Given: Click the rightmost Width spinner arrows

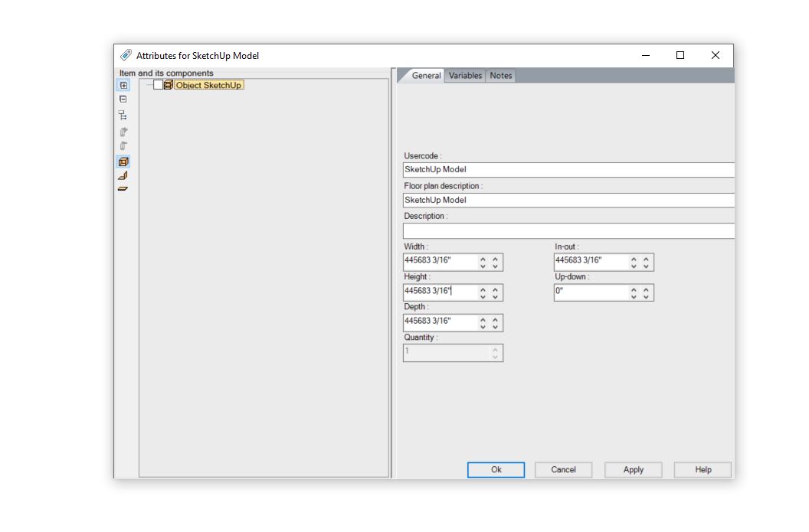Looking at the screenshot, I should [496, 263].
